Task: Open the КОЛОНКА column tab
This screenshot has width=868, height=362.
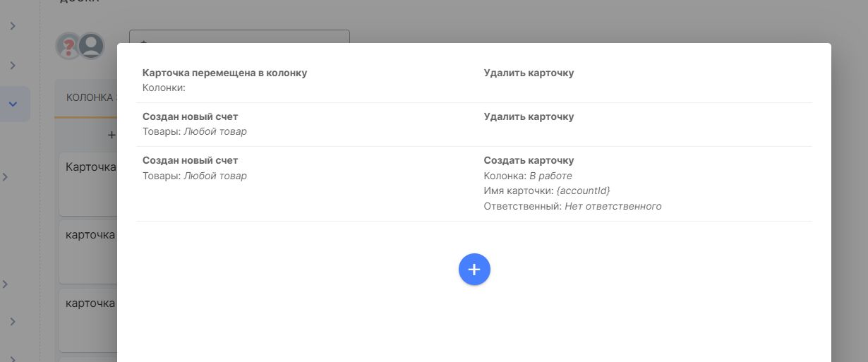Action: click(x=90, y=98)
